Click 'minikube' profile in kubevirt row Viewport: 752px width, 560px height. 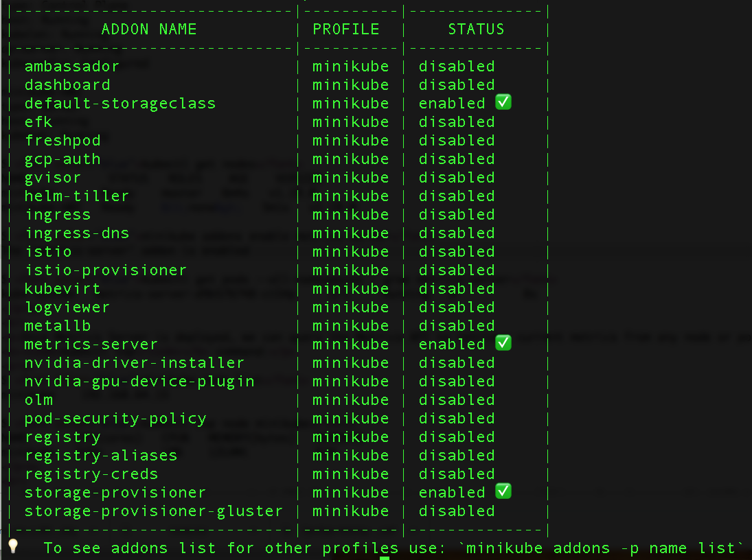pos(350,289)
